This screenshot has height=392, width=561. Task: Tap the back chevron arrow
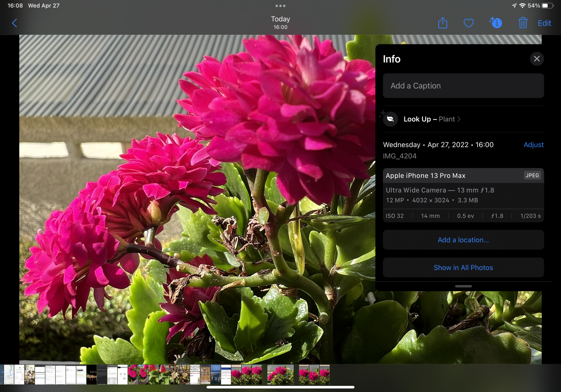pos(15,23)
